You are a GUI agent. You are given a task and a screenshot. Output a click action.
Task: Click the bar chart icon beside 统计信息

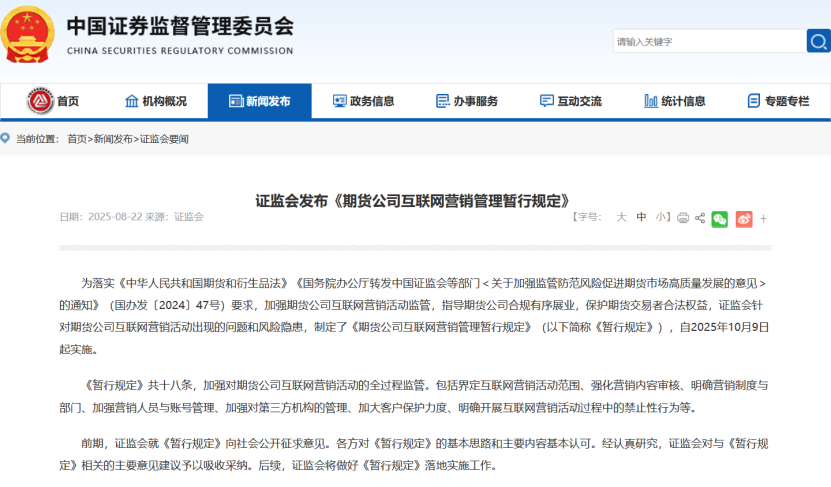pos(651,101)
